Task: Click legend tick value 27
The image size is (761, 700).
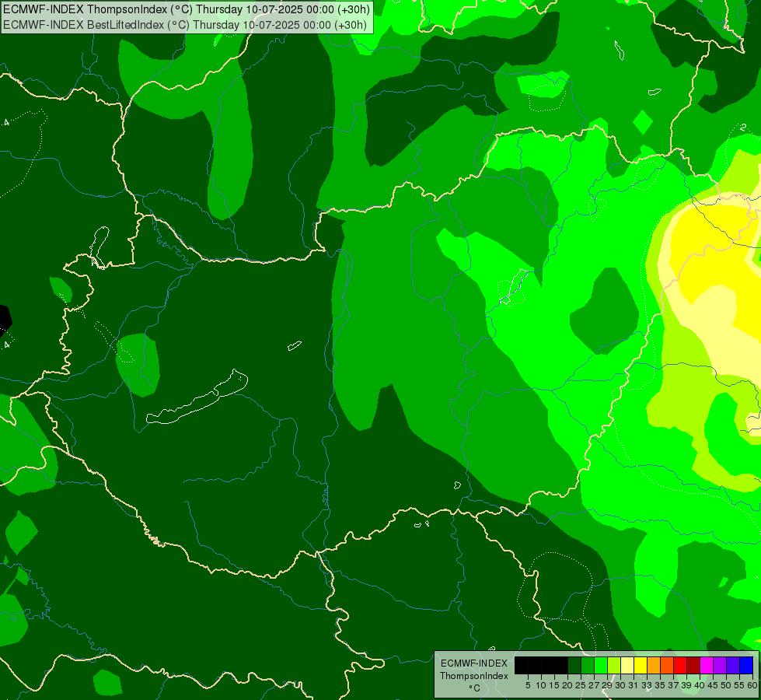Action: pos(594,685)
